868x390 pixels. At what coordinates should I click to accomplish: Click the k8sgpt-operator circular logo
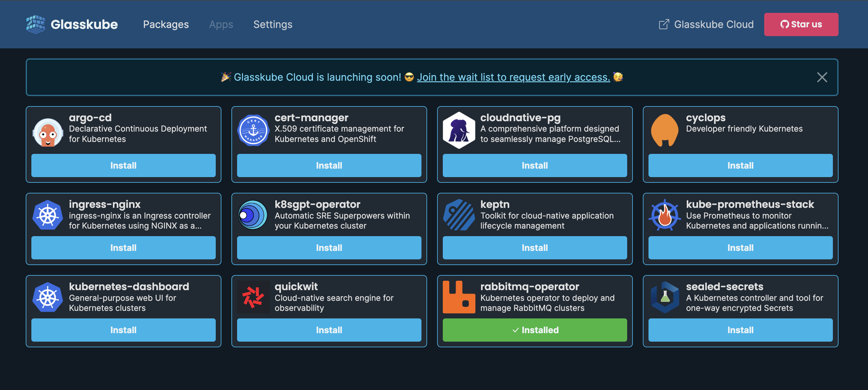click(253, 215)
